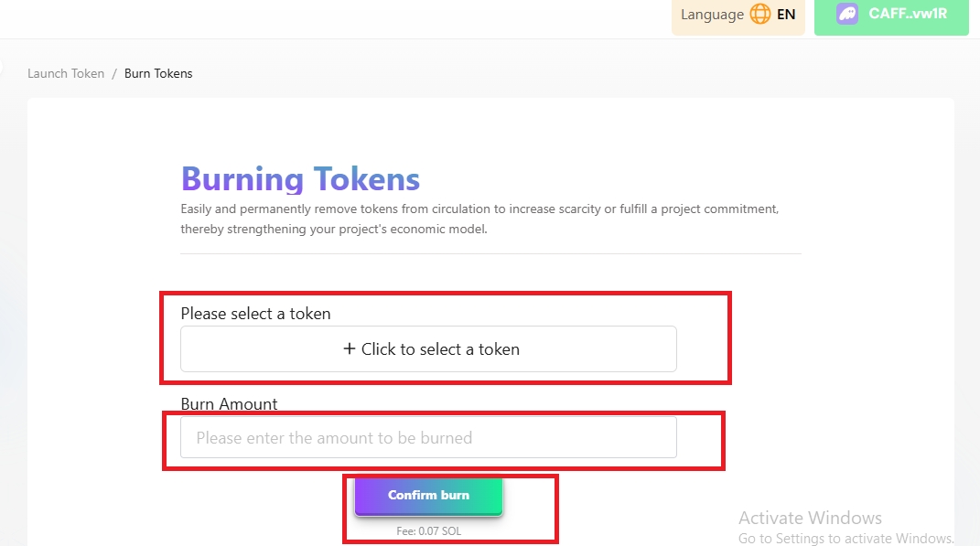Select the Burn Tokens breadcrumb
Screen dimensions: 980x546
tap(158, 73)
